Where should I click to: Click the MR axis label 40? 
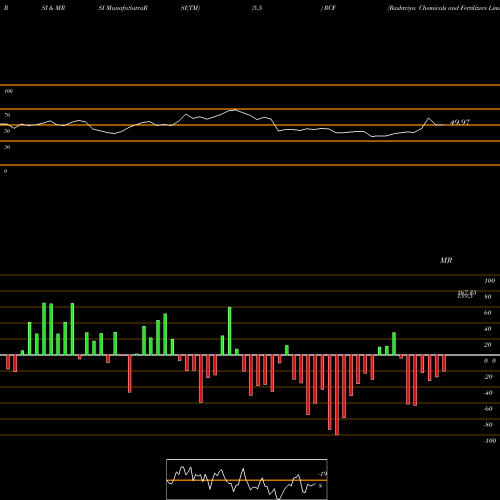pos(488,329)
